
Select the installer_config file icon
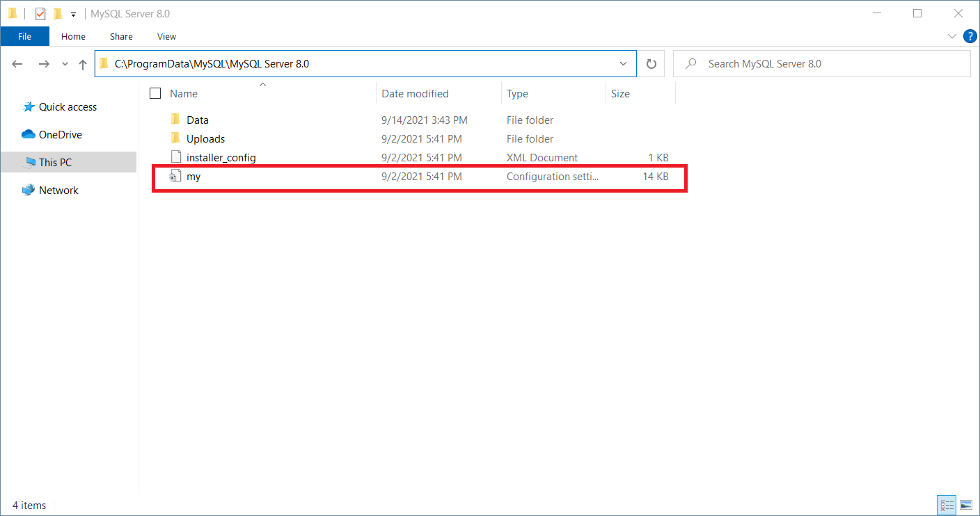pyautogui.click(x=175, y=157)
